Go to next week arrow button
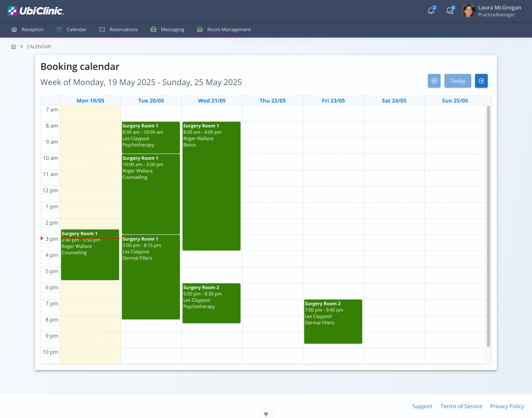Screen dimensions: 532x418 (481, 81)
